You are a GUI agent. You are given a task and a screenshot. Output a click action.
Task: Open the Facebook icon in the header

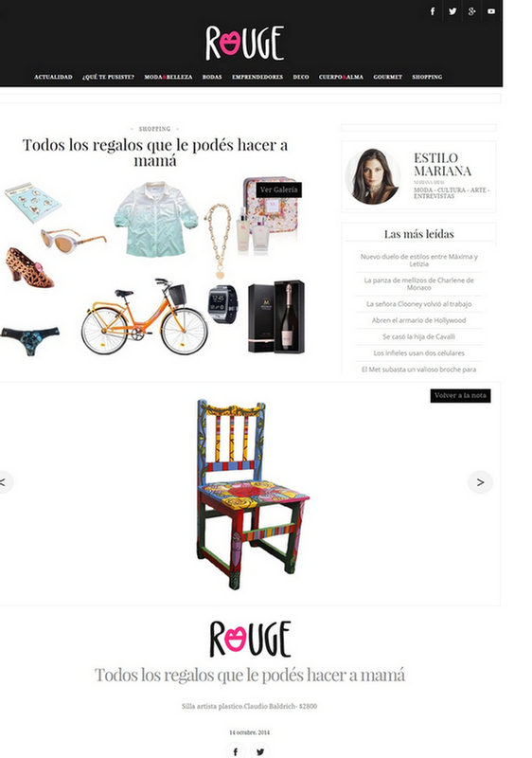click(x=433, y=11)
